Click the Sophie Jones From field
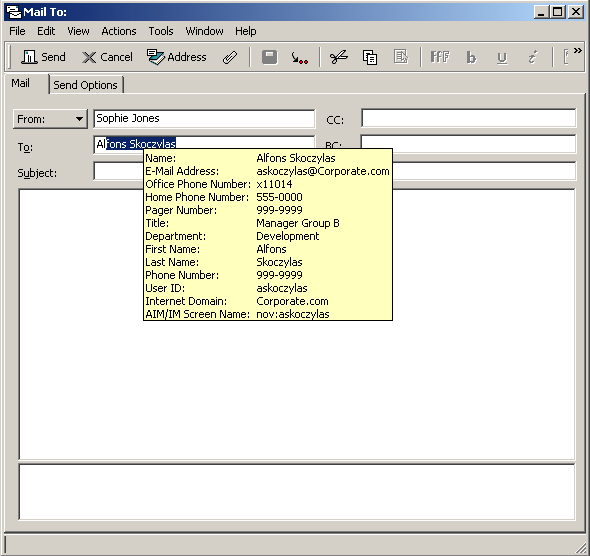590x556 pixels. pos(204,118)
